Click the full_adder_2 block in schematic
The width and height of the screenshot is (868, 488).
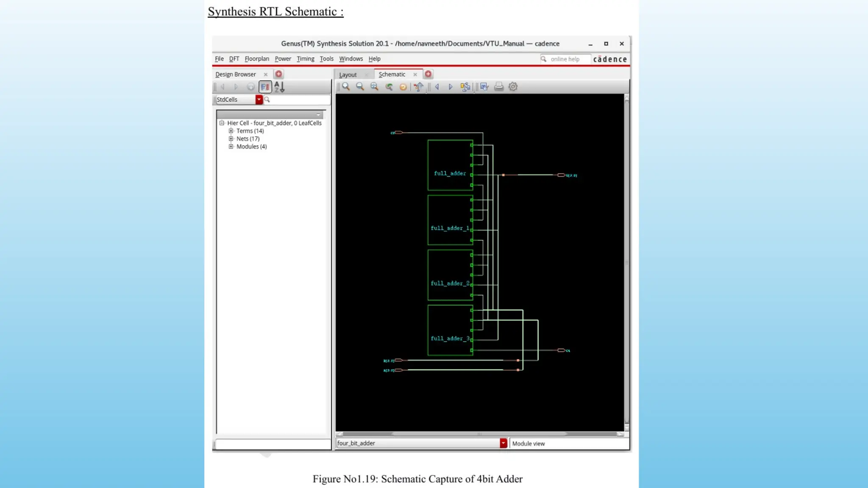[x=450, y=275]
